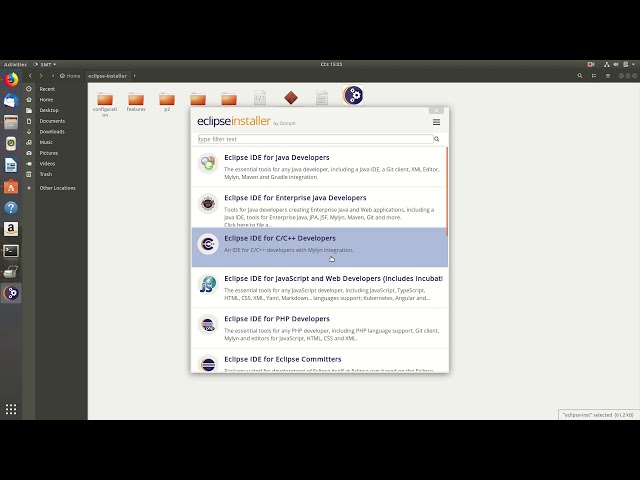640x480 pixels.
Task: Open the Eclipse Installer hamburger menu
Action: pyautogui.click(x=436, y=122)
